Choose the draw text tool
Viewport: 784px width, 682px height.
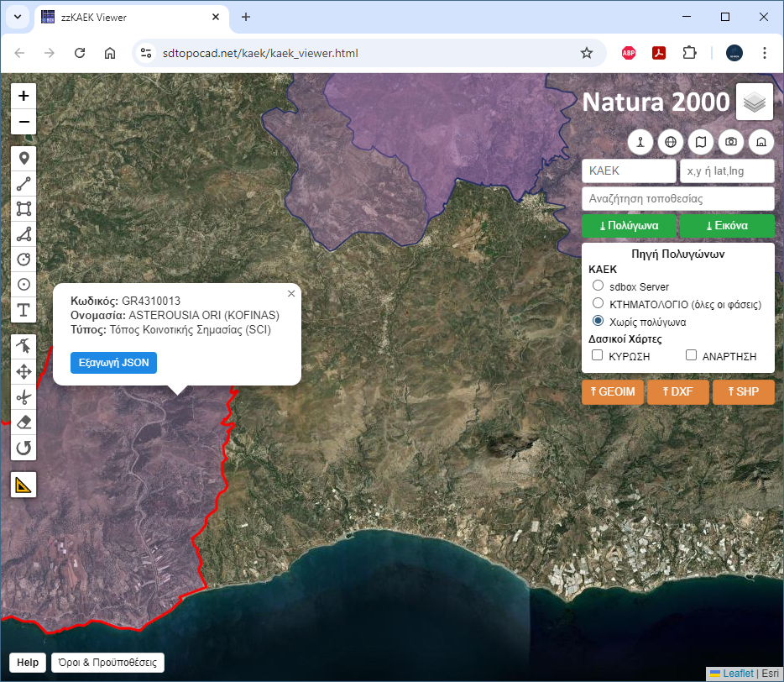click(x=24, y=310)
